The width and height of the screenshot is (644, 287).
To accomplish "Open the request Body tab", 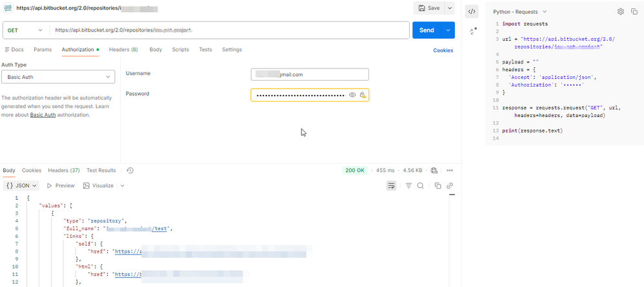I will coord(156,49).
